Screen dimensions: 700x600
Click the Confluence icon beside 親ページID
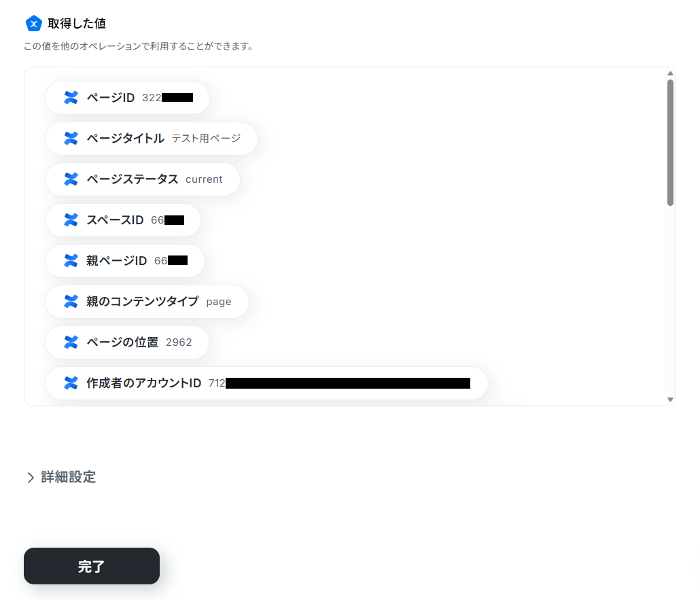(71, 261)
